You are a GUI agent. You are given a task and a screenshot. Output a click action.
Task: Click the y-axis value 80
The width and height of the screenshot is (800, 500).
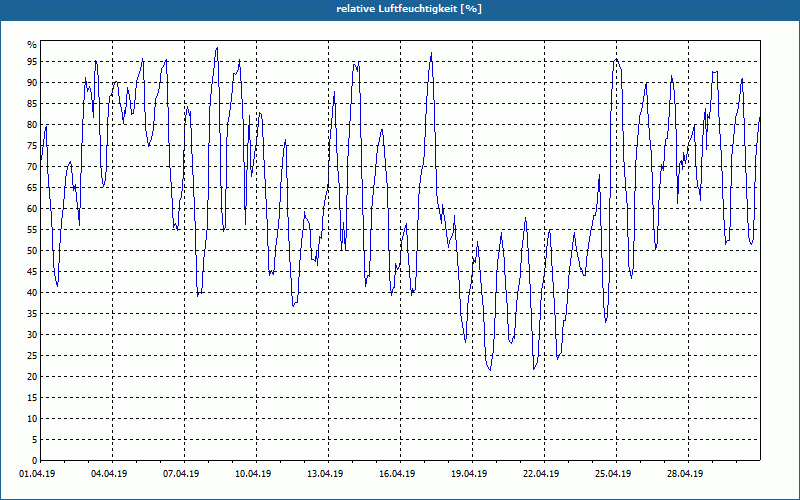click(x=32, y=124)
